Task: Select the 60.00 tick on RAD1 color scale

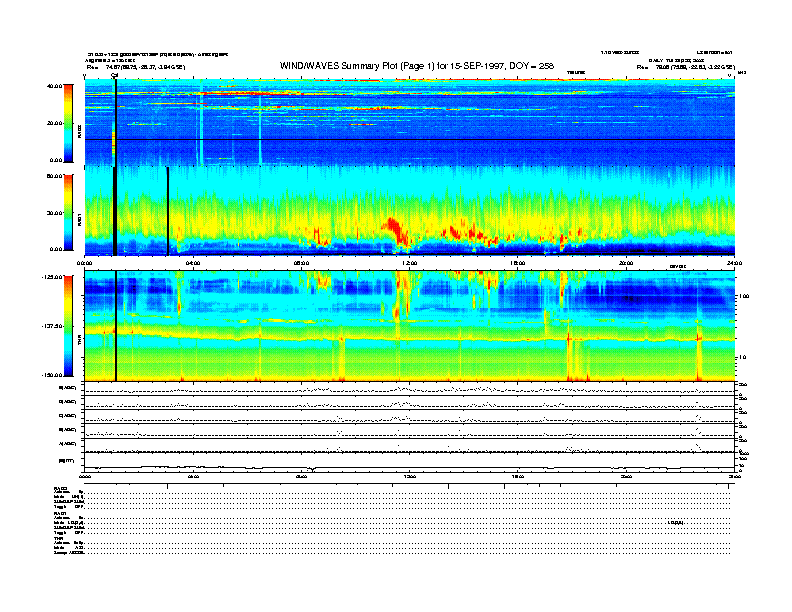Action: [x=54, y=176]
